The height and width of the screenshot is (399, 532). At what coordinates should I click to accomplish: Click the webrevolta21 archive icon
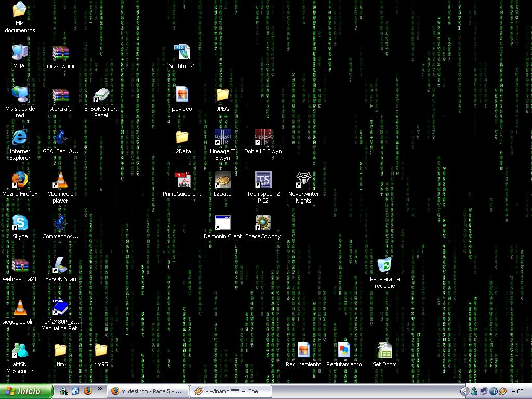20,270
